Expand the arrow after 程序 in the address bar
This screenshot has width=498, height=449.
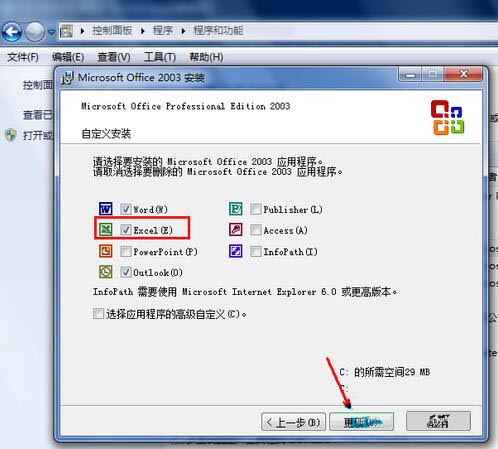(x=183, y=31)
